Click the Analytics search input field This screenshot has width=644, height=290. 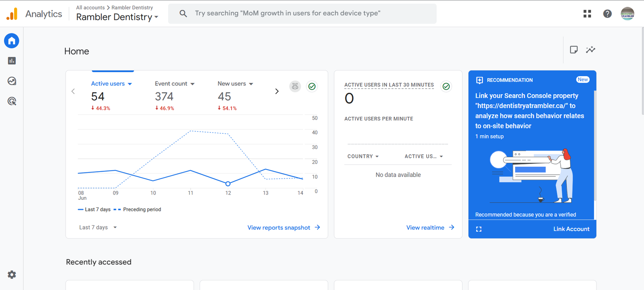302,14
